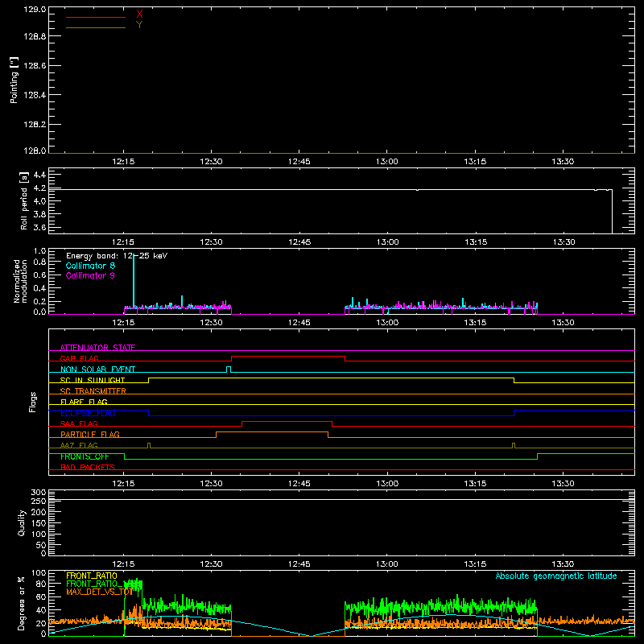The image size is (644, 644).
Task: Click the Degrees or % axis title
Action: coord(21,603)
